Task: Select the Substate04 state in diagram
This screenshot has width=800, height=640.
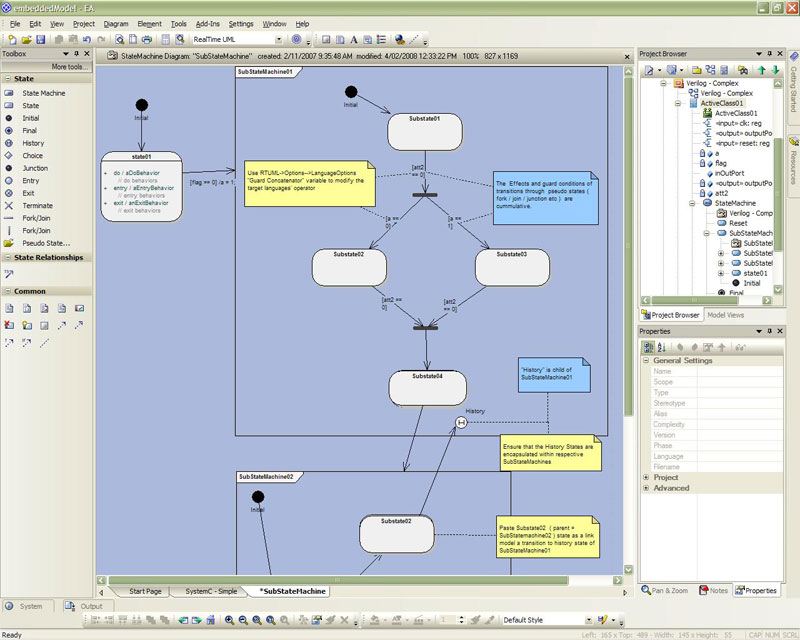Action: click(428, 388)
